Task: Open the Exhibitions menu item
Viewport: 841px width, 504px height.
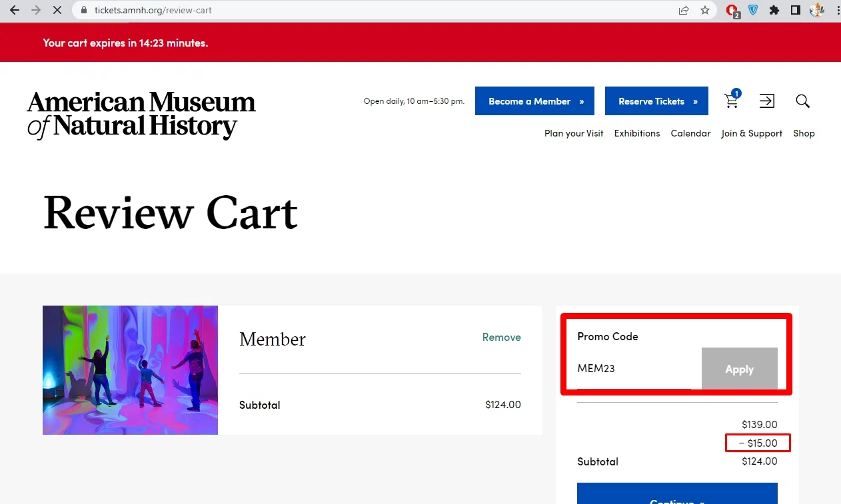Action: 637,133
